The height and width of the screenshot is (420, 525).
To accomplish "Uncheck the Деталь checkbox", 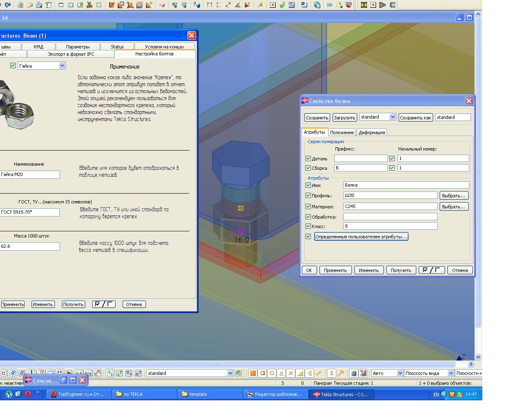I will (308, 158).
